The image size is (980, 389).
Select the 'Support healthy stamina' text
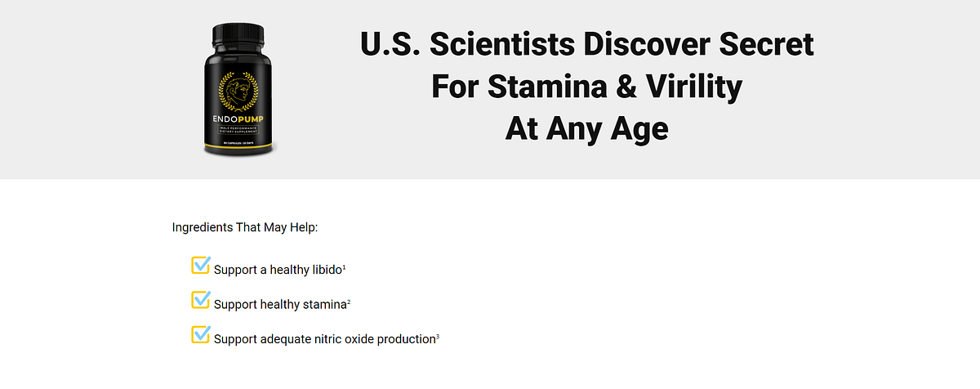280,304
